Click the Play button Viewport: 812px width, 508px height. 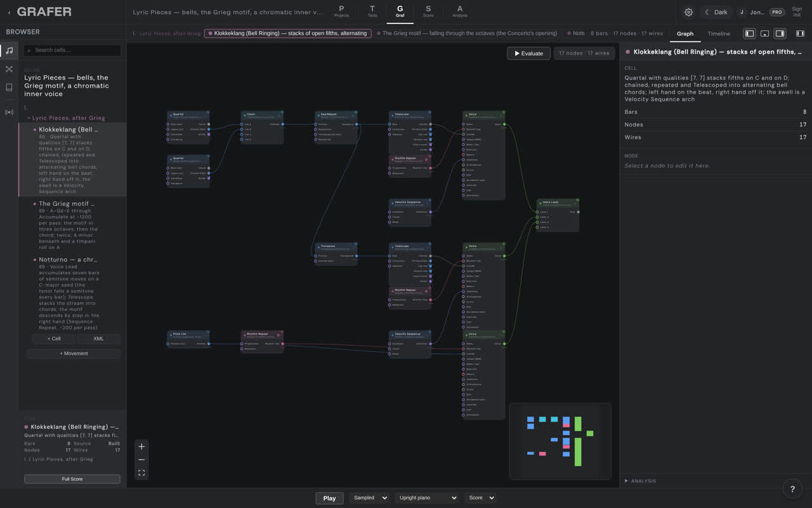[329, 498]
